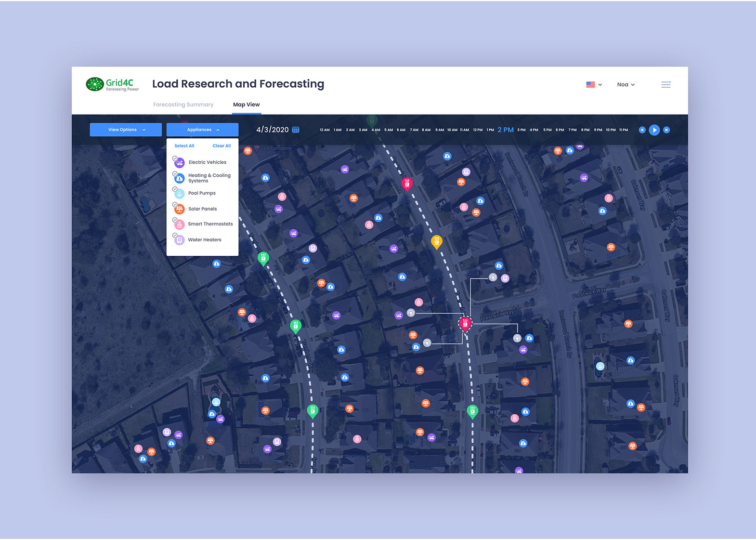Image resolution: width=756 pixels, height=540 pixels.
Task: Expand the View Options dropdown
Action: 126,130
